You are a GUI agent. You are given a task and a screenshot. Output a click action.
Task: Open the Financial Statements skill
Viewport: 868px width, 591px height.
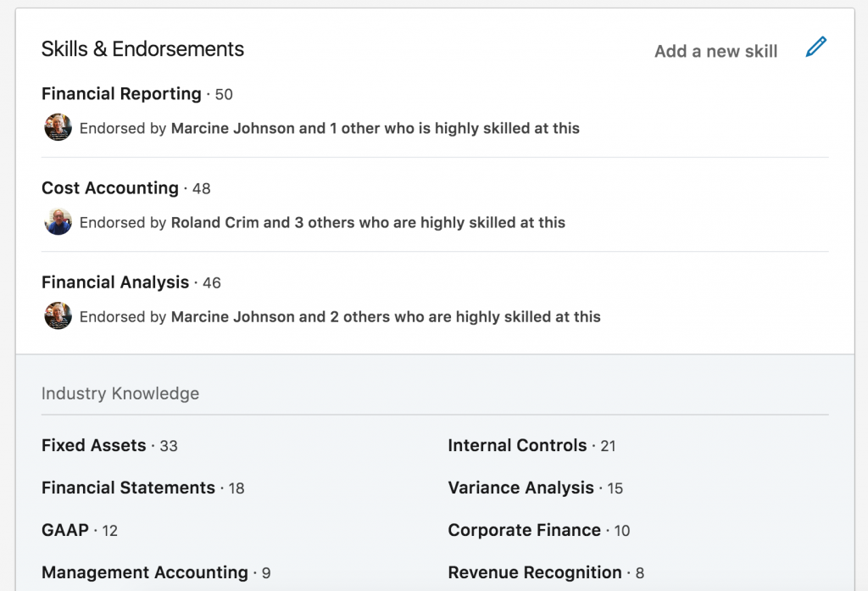tap(129, 488)
